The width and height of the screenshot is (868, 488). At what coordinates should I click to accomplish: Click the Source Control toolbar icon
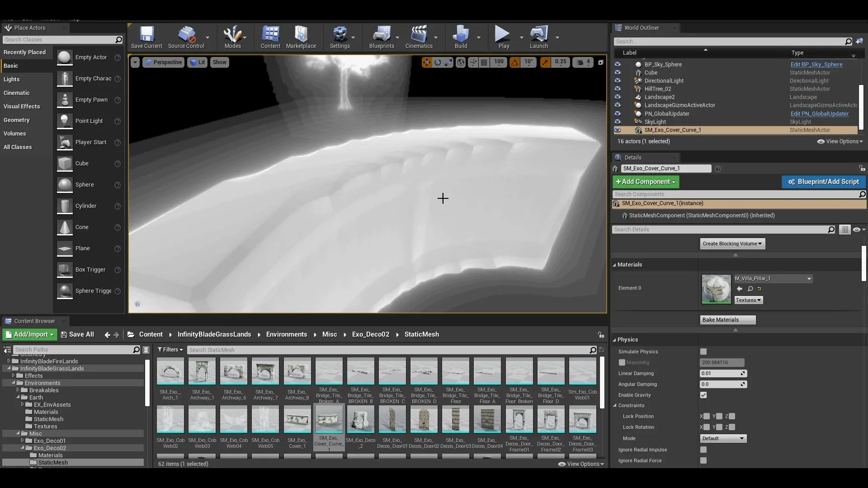pyautogui.click(x=185, y=38)
